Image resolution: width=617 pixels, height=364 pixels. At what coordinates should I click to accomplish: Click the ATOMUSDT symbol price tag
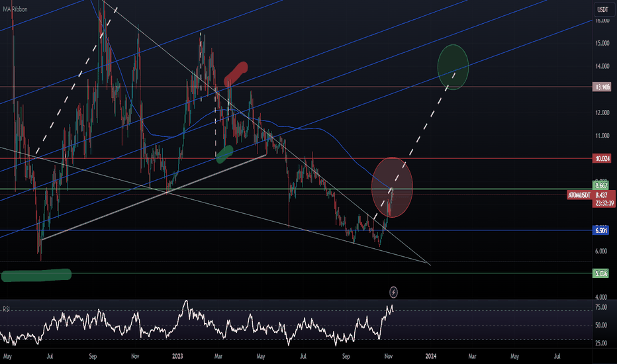pyautogui.click(x=579, y=195)
